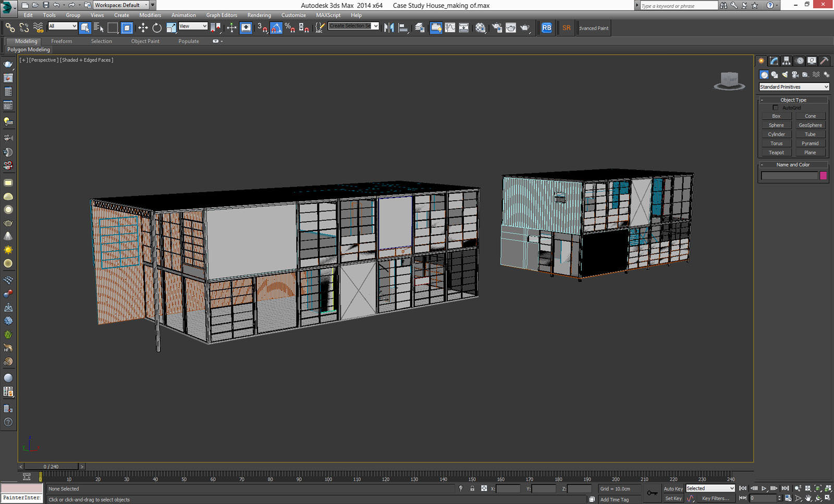Switch to the Modify command panel

(x=774, y=61)
